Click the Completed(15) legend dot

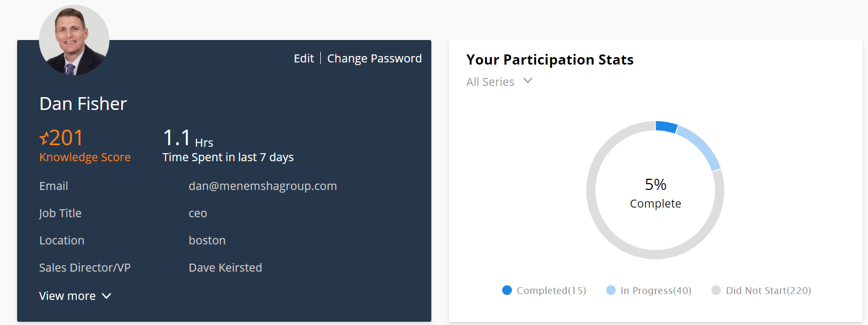point(507,290)
